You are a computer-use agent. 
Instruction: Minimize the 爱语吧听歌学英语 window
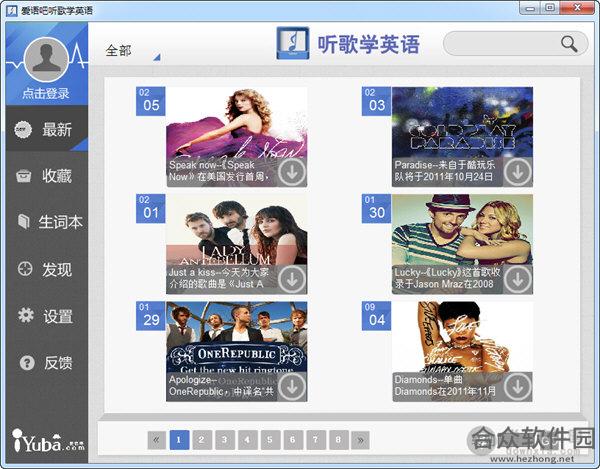pos(530,8)
